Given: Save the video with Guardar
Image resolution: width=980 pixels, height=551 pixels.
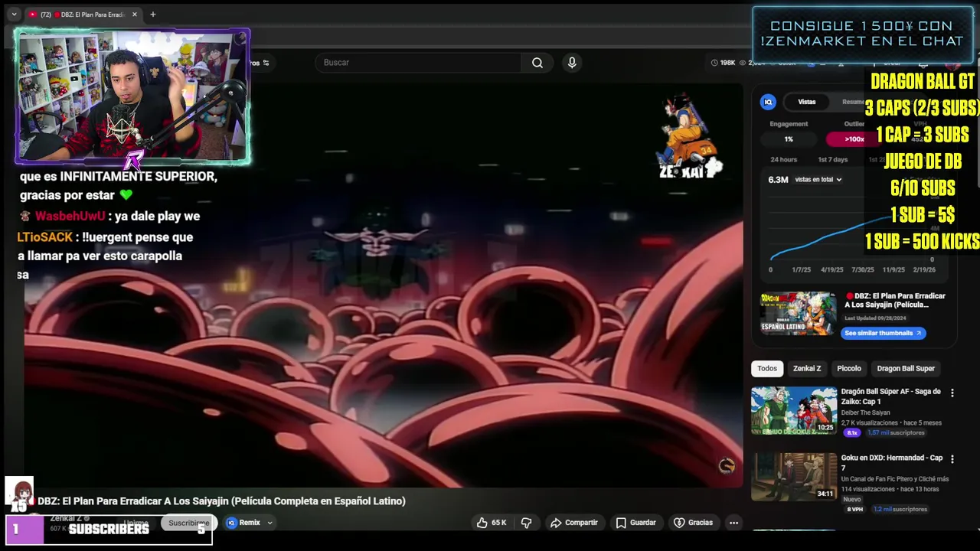Looking at the screenshot, I should point(636,523).
